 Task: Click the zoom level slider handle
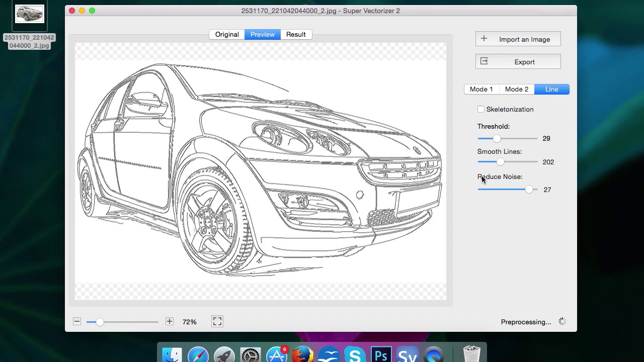pyautogui.click(x=99, y=322)
